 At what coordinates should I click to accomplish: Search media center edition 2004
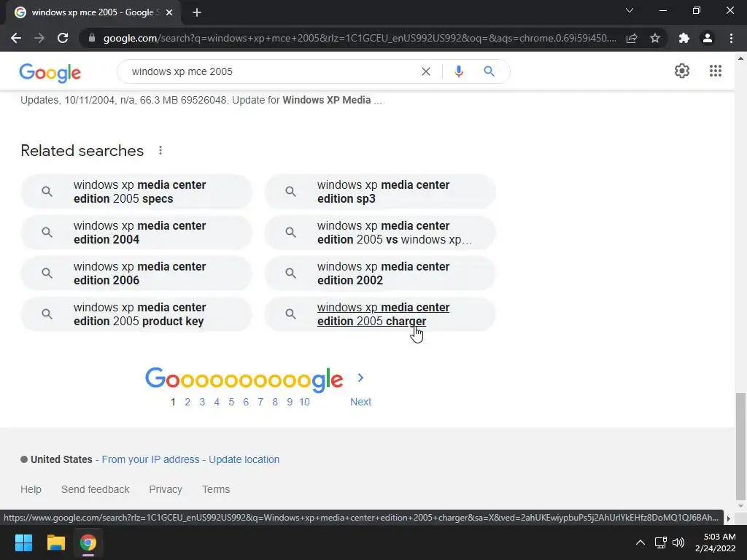click(136, 233)
